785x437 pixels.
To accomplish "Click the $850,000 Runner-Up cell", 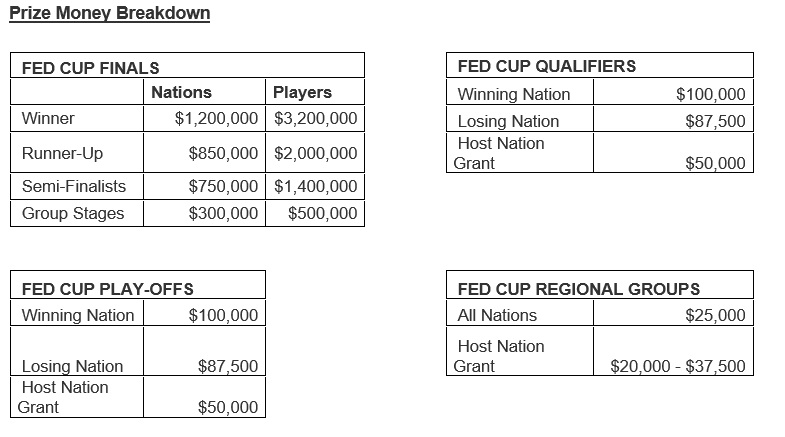I will click(x=223, y=154).
